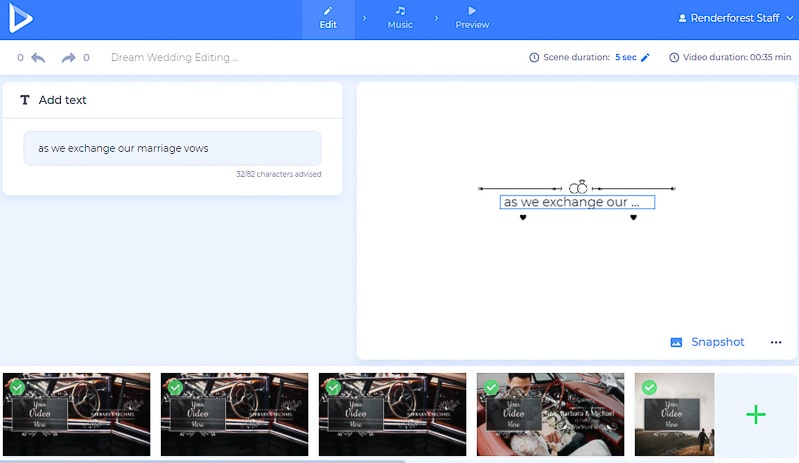The height and width of the screenshot is (463, 799).
Task: Click the redo arrow icon
Action: [68, 58]
